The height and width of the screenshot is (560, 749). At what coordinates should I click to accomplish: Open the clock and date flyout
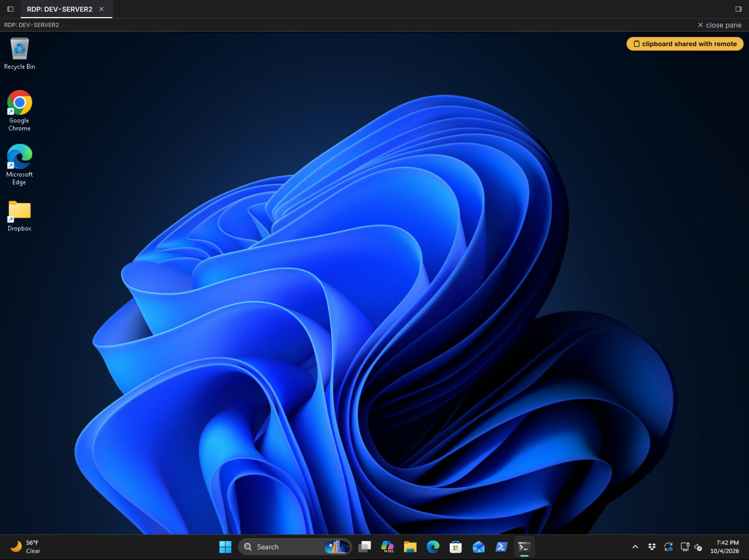pyautogui.click(x=725, y=547)
